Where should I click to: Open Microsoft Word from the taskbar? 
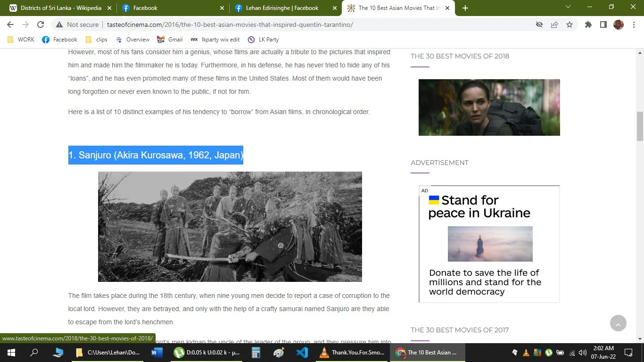(157, 353)
